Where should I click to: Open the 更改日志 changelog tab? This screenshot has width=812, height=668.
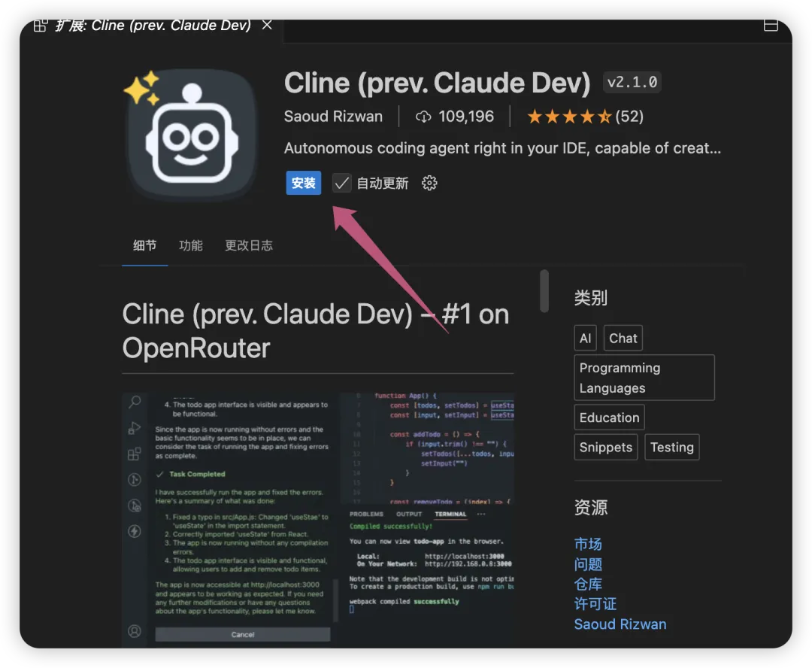point(249,245)
